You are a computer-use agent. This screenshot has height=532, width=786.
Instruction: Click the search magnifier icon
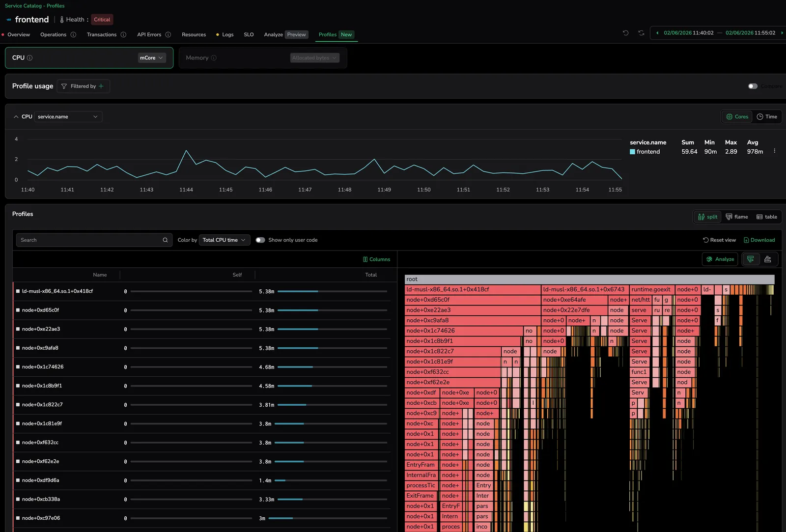pos(165,240)
